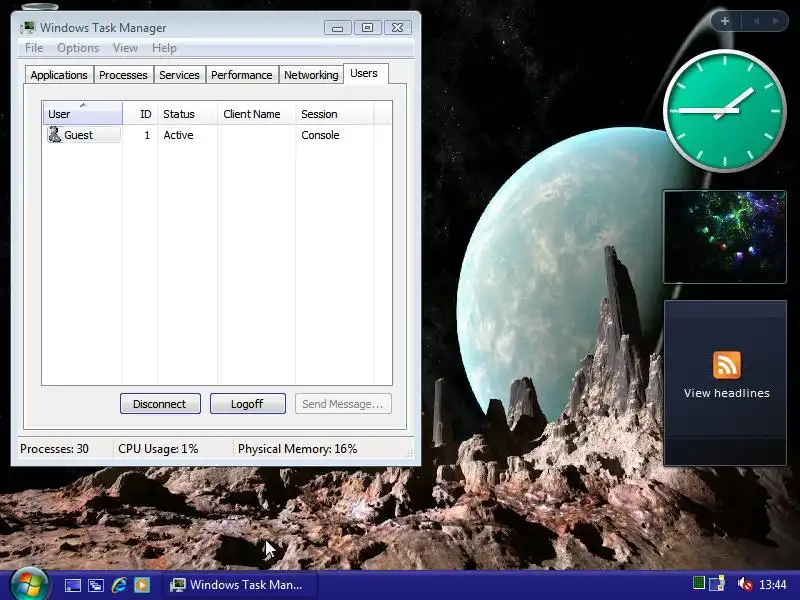The image size is (800, 600).
Task: Close the Task Manager window
Action: click(x=397, y=28)
